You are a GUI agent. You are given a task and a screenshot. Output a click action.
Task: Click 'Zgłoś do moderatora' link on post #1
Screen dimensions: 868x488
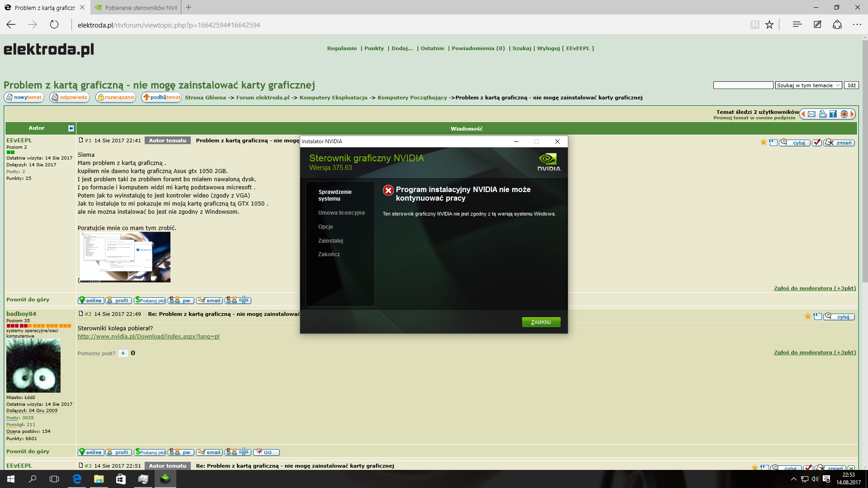click(815, 288)
